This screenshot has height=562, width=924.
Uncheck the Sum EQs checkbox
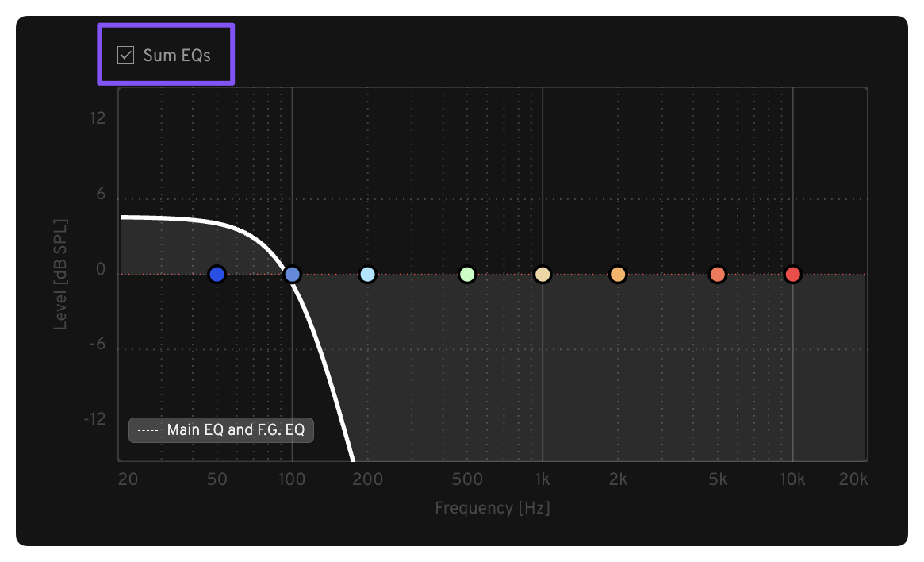pyautogui.click(x=125, y=55)
